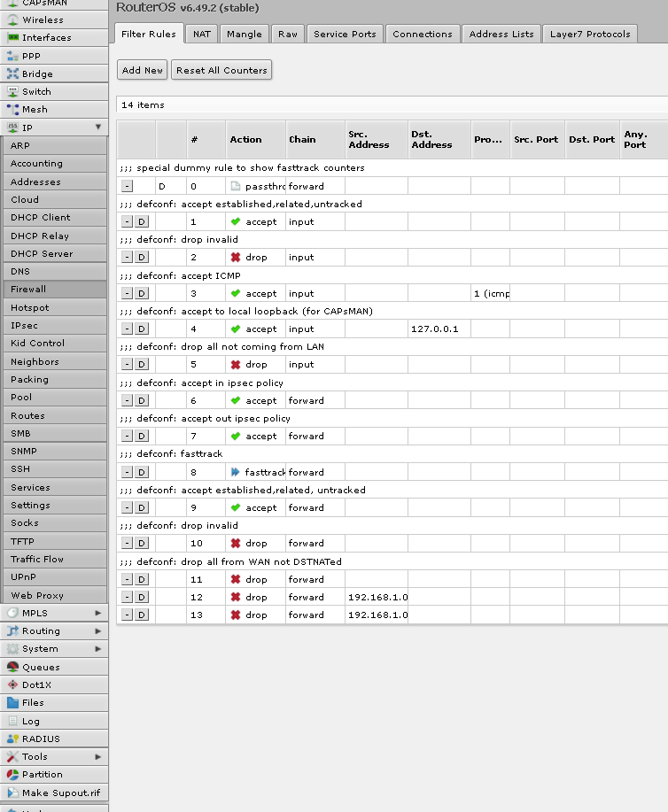This screenshot has width=668, height=812.
Task: Switch to the Mangle tab
Action: pyautogui.click(x=245, y=35)
